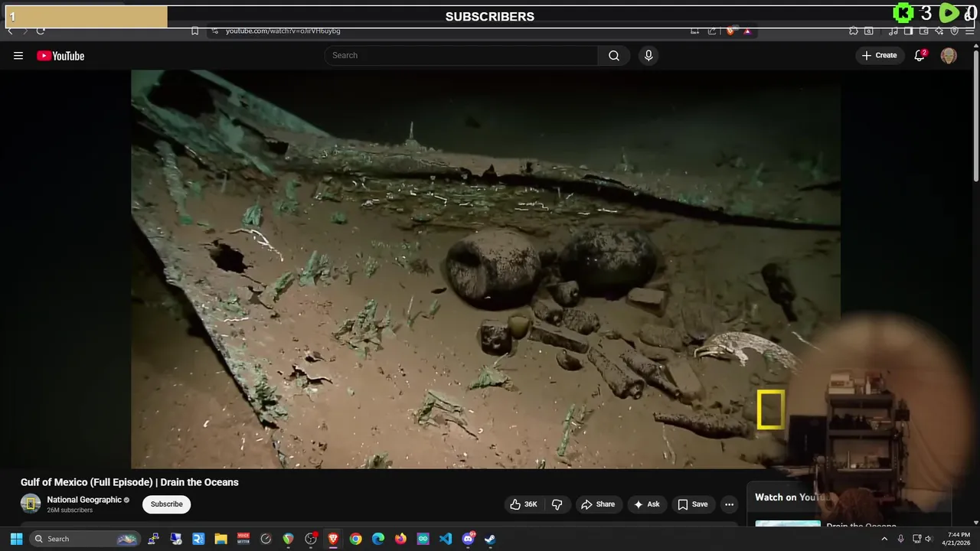Open National Geographic channel avatar

click(x=31, y=504)
